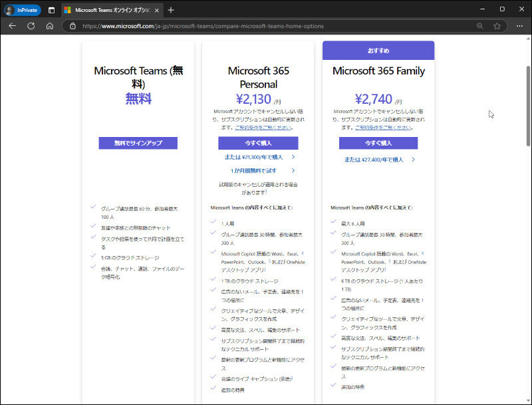
Task: Click the scrollbar up arrow
Action: [528, 39]
